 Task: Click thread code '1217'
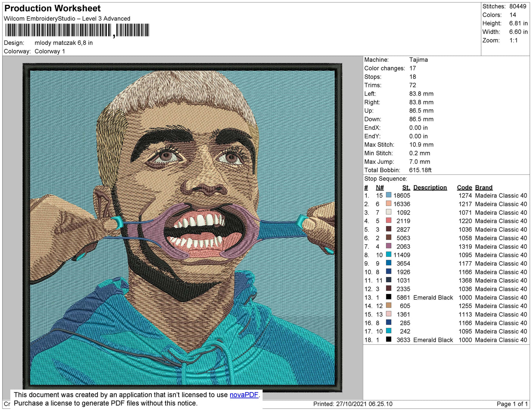tap(465, 204)
